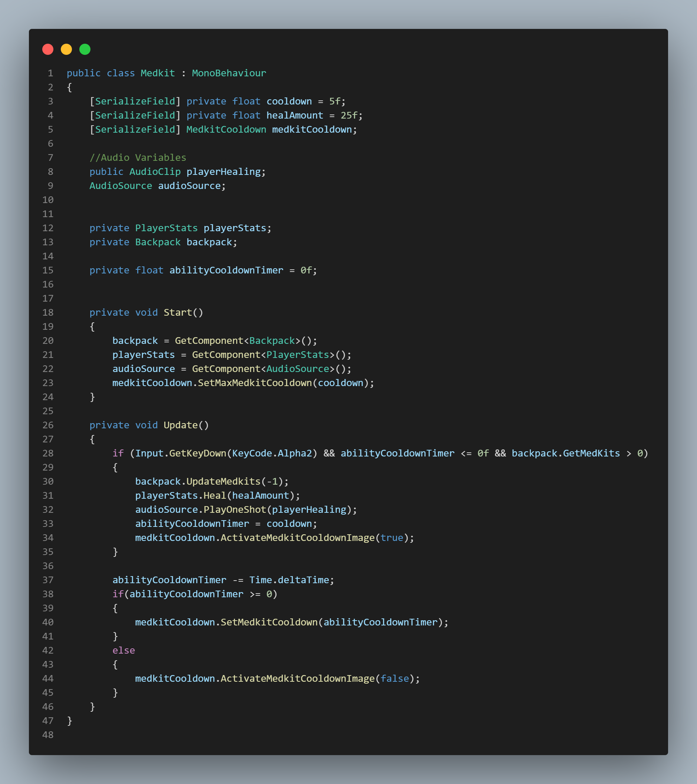697x784 pixels.
Task: Click 'playerHealing' on line 8
Action: (x=224, y=172)
